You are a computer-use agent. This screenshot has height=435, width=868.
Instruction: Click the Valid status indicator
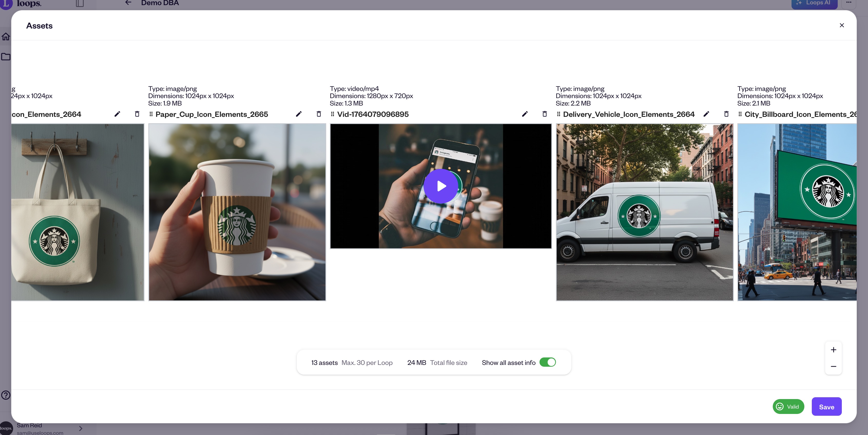[x=788, y=406]
